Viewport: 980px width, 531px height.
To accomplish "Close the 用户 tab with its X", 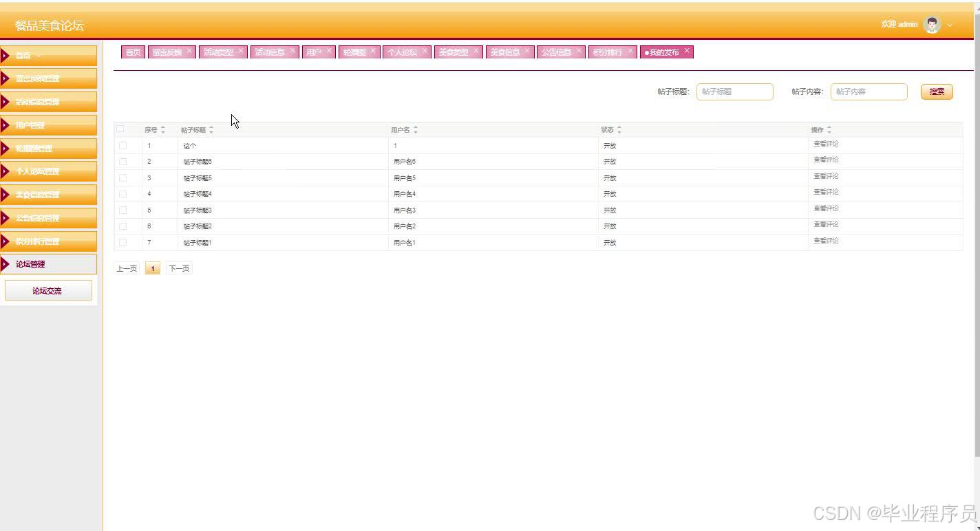I will pyautogui.click(x=329, y=51).
